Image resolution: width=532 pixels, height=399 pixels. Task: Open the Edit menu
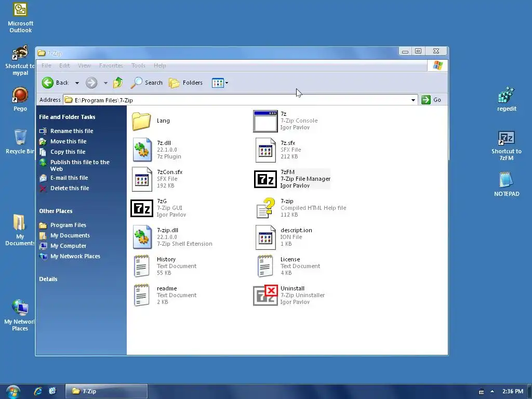pyautogui.click(x=64, y=65)
